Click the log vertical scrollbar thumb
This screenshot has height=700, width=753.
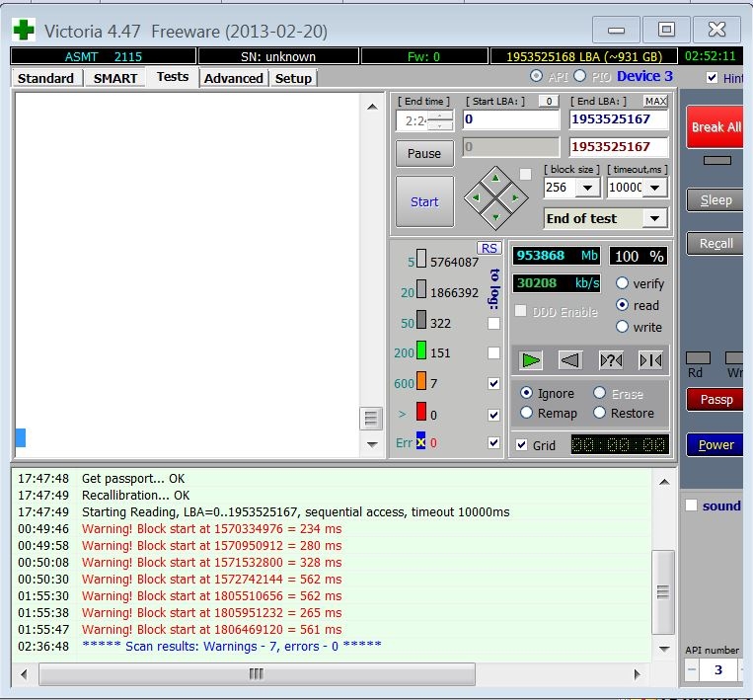[663, 592]
